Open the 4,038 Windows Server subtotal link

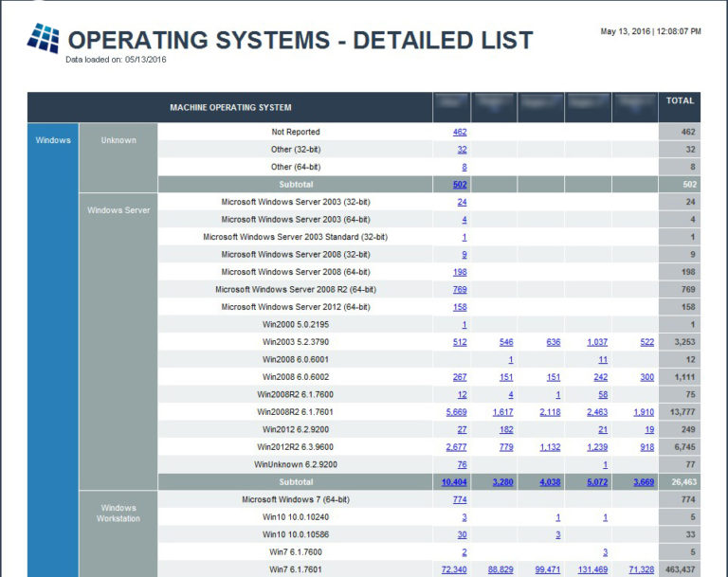tap(550, 482)
